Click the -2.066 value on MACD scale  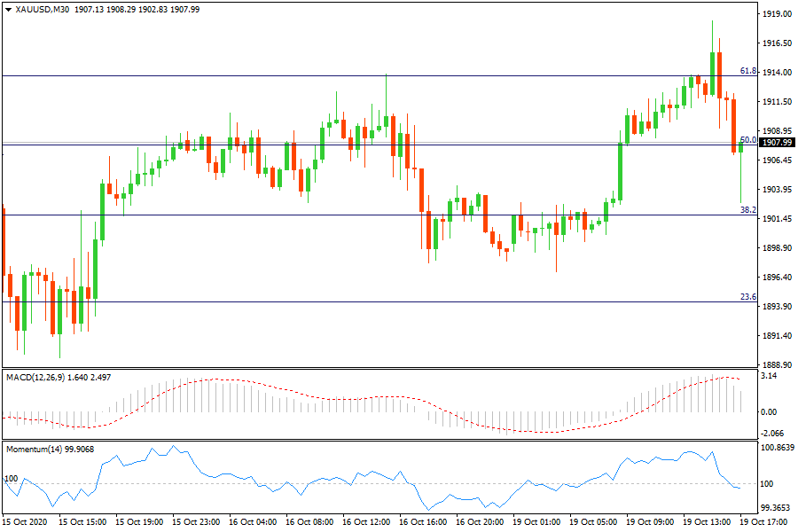(773, 432)
